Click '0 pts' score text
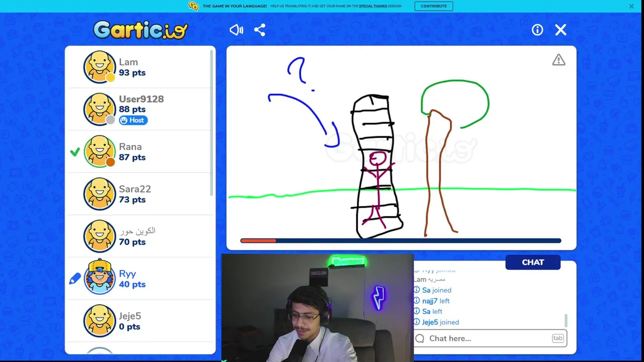 click(130, 327)
